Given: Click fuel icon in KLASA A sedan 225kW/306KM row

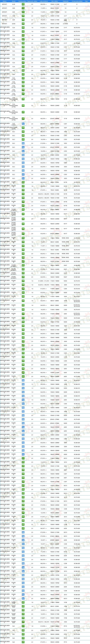Looking at the screenshot, I should click(x=23, y=234).
